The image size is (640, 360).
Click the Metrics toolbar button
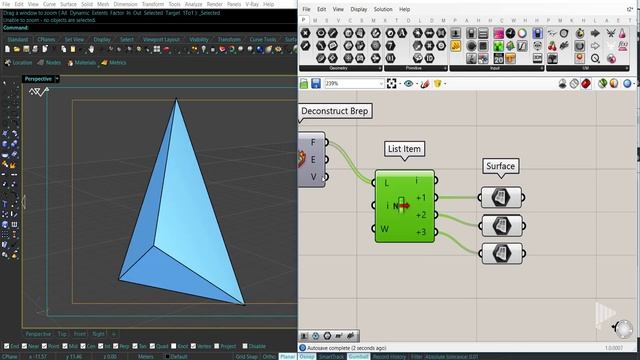click(x=113, y=62)
